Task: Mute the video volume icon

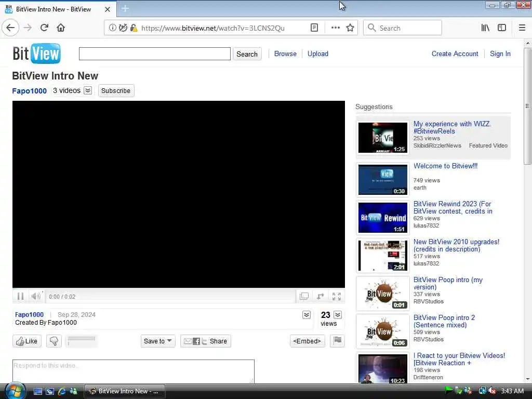Action: (x=35, y=297)
